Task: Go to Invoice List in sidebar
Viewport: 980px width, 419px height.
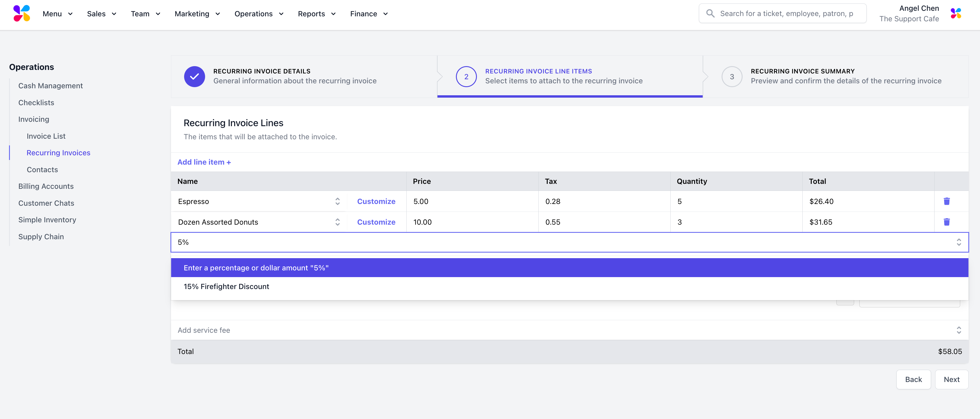Action: tap(46, 136)
